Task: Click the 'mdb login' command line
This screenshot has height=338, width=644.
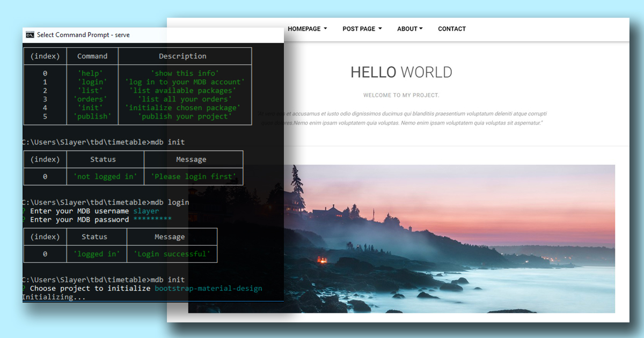Action: 106,202
